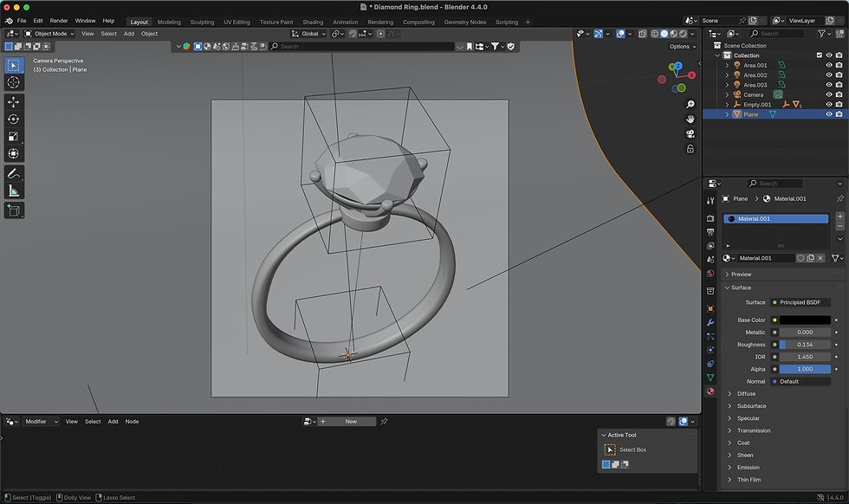Viewport: 849px width, 504px height.
Task: Switch to Modeling workspace tab
Action: tap(169, 23)
